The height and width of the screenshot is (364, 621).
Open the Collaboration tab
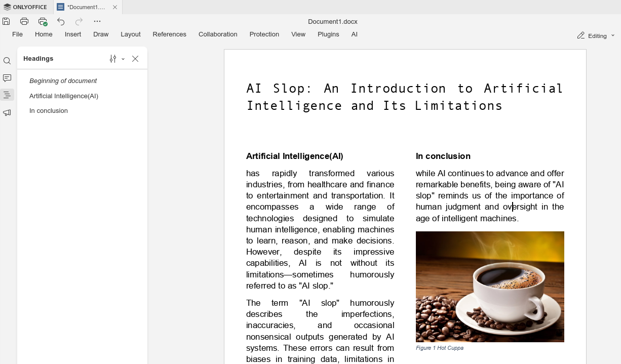(218, 34)
